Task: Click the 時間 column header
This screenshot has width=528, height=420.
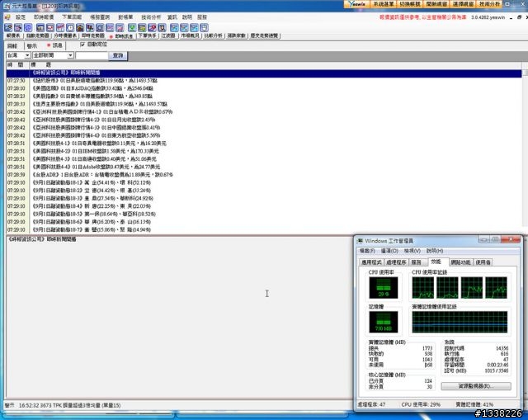Action: (x=16, y=64)
